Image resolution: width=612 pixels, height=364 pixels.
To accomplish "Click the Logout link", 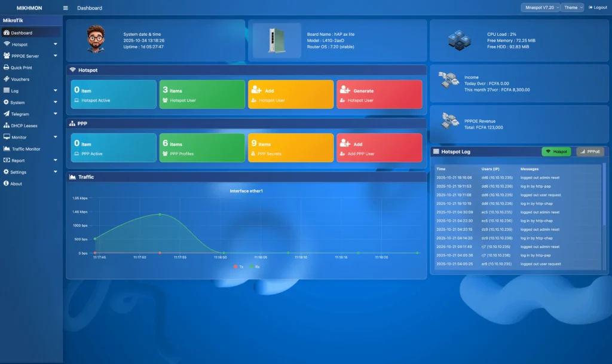I will click(598, 8).
